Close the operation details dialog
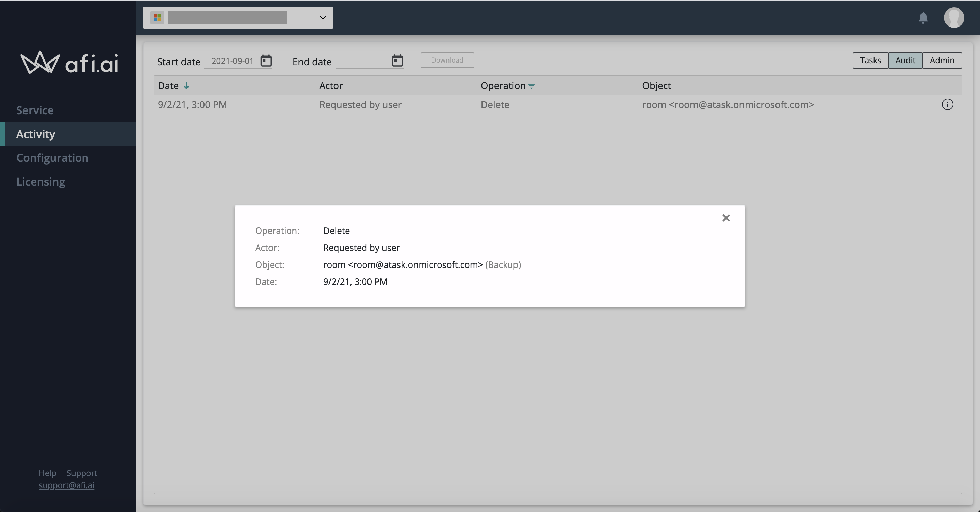980x512 pixels. point(726,218)
